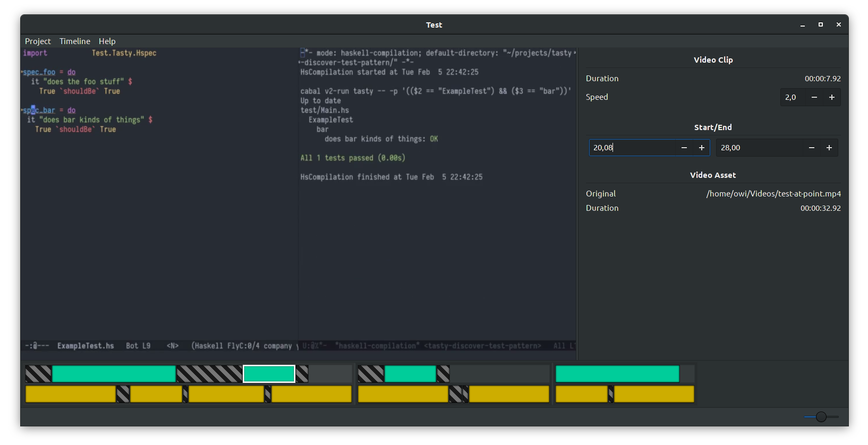Screen dimensions: 868x445
Task: Click the Speed field showing 2,0
Action: (792, 97)
